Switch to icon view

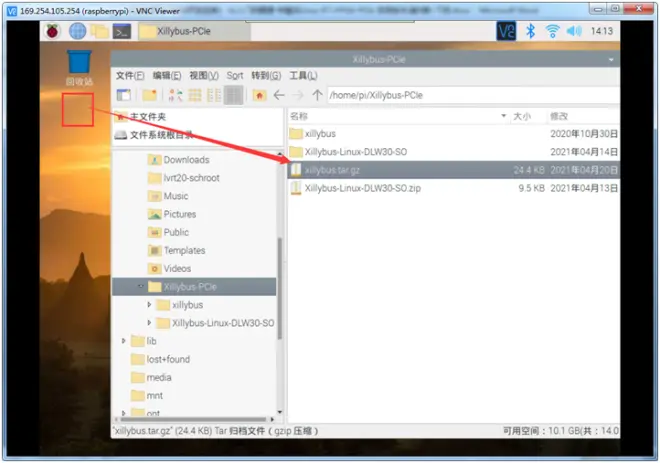[x=176, y=95]
